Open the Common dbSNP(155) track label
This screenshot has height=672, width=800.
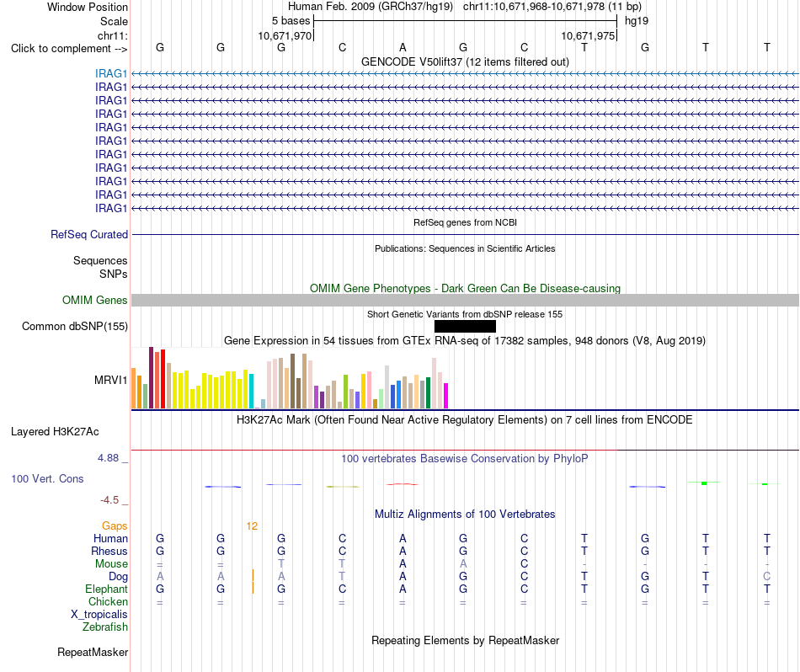tap(75, 327)
